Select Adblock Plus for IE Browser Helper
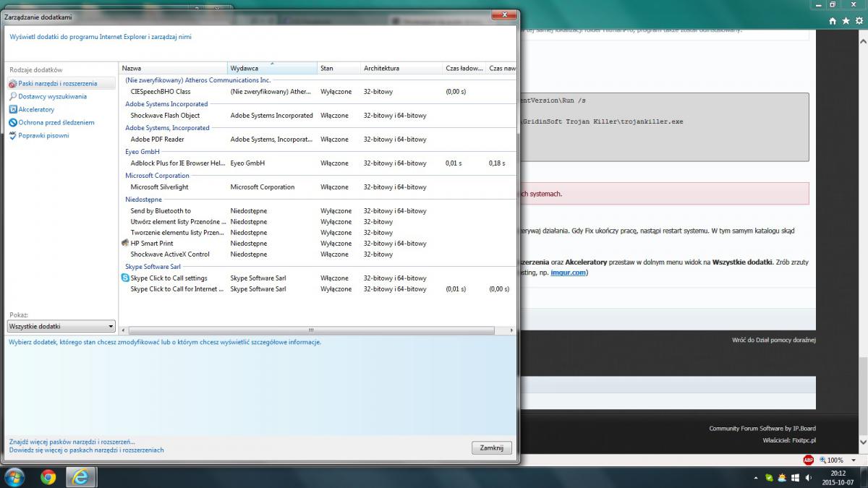Image resolution: width=868 pixels, height=488 pixels. click(318, 163)
